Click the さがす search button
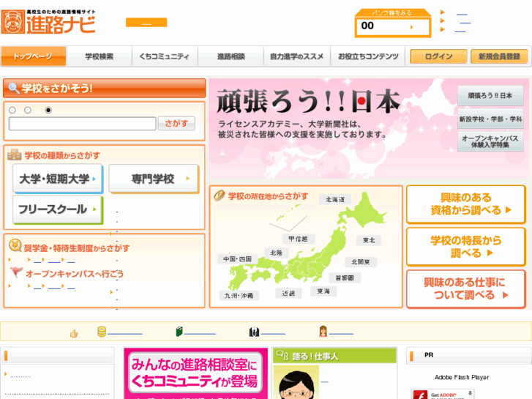The image size is (532, 399). [x=176, y=123]
